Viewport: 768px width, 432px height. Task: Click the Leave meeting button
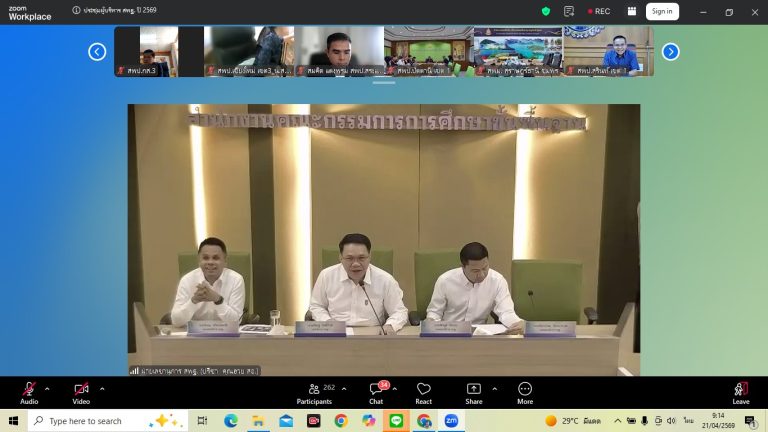tap(740, 390)
